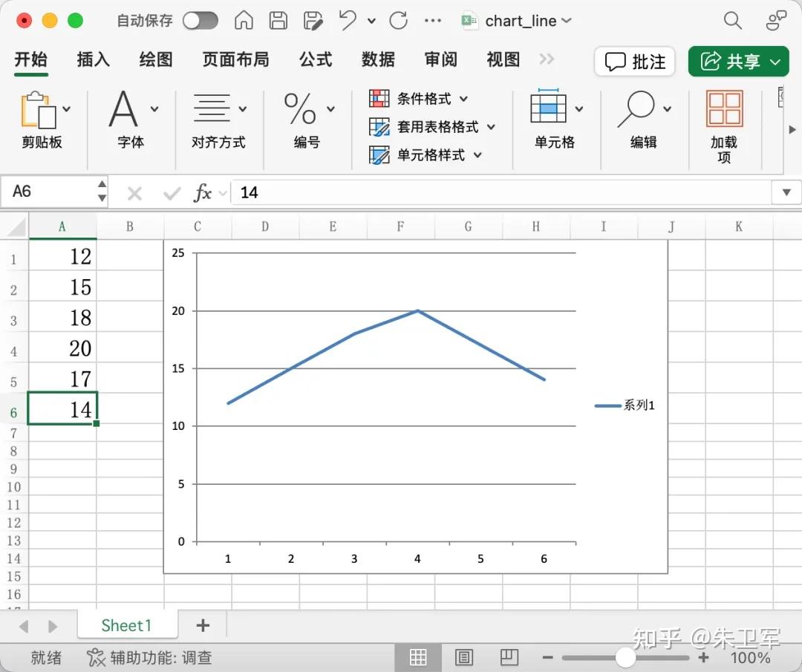The height and width of the screenshot is (672, 802).
Task: Open the 套用表格格式 dropdown arrow
Action: tap(490, 127)
